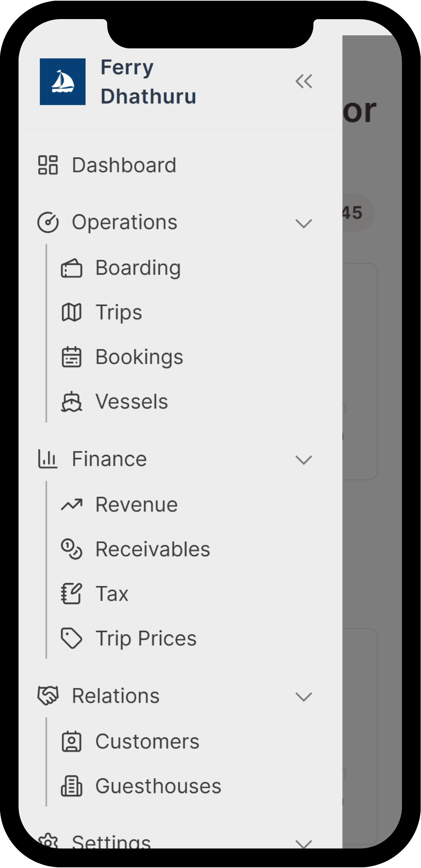Click the Revenue trend-line icon
421x868 pixels.
[x=72, y=504]
